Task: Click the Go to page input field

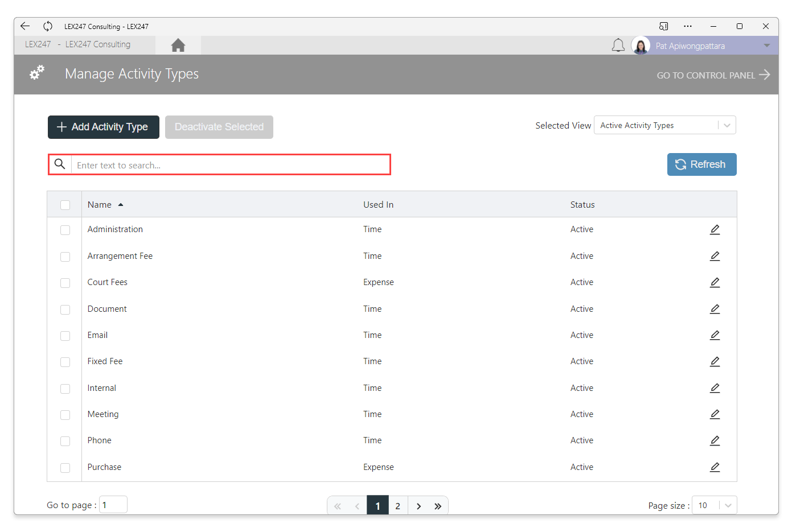Action: coord(113,505)
